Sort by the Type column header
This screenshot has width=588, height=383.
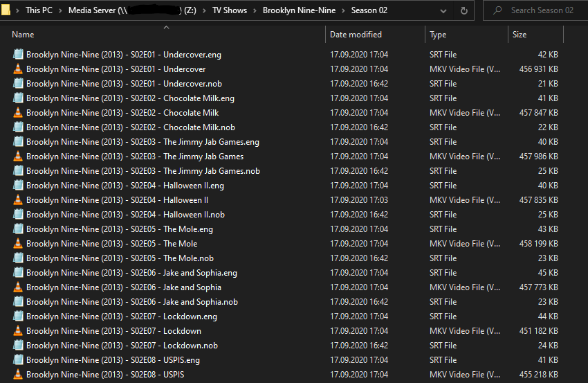pos(438,35)
